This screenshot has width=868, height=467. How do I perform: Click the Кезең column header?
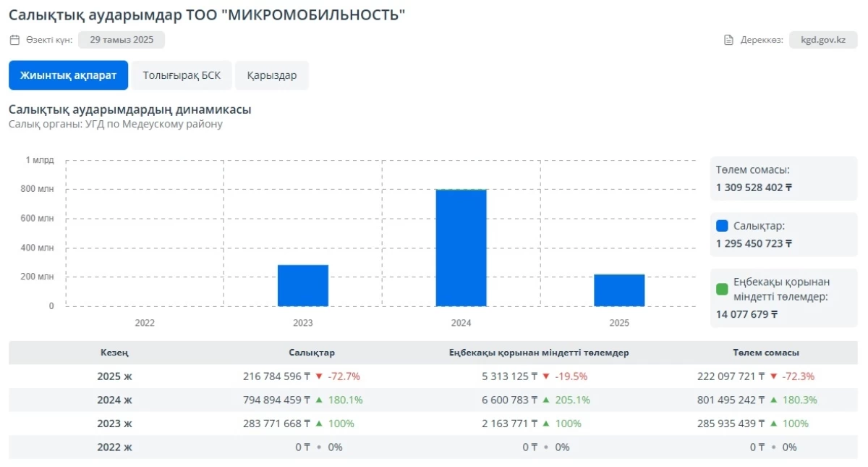114,353
